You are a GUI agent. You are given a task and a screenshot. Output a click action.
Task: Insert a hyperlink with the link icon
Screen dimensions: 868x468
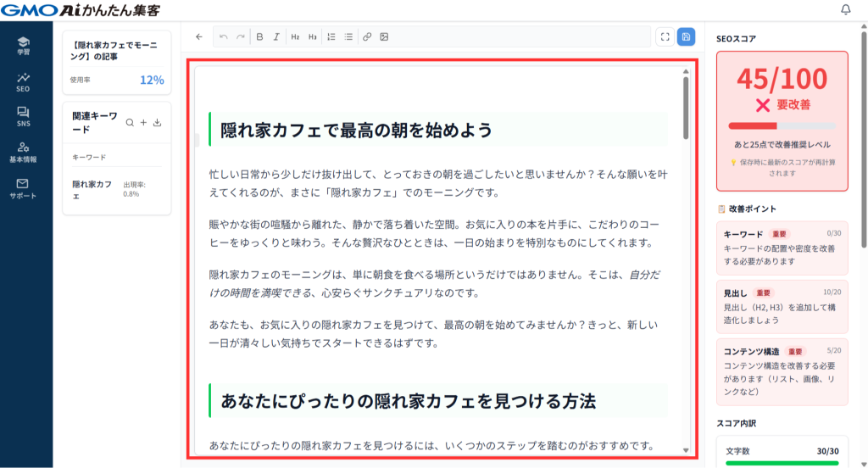pyautogui.click(x=367, y=36)
